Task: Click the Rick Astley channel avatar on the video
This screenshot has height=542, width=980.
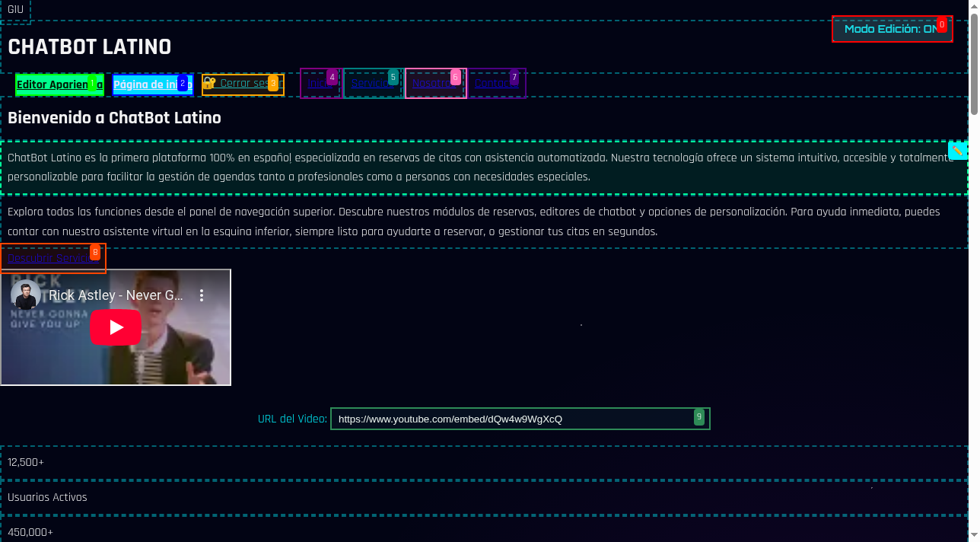Action: (24, 295)
